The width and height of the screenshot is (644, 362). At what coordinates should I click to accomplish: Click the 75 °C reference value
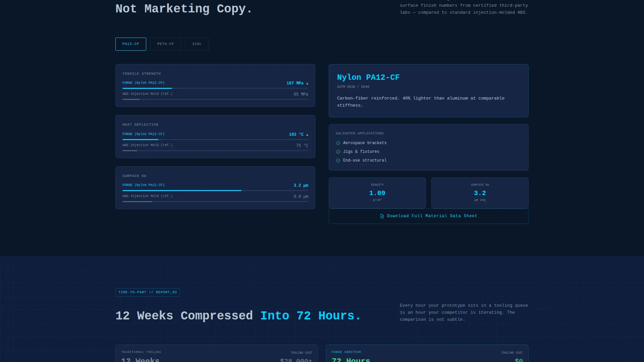(302, 145)
